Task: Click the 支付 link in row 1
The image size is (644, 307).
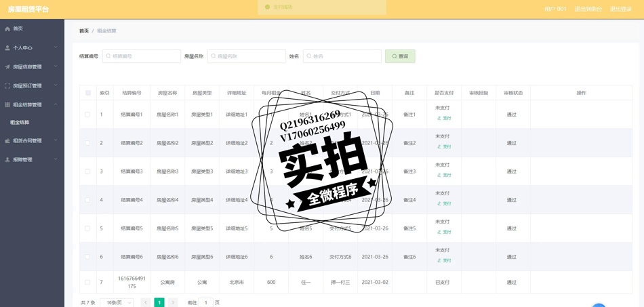Action: point(444,119)
